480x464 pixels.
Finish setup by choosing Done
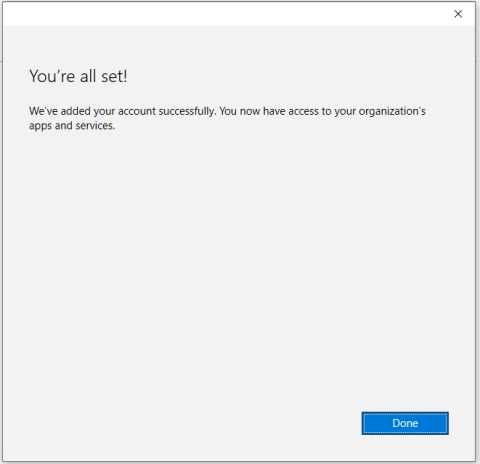pos(405,423)
